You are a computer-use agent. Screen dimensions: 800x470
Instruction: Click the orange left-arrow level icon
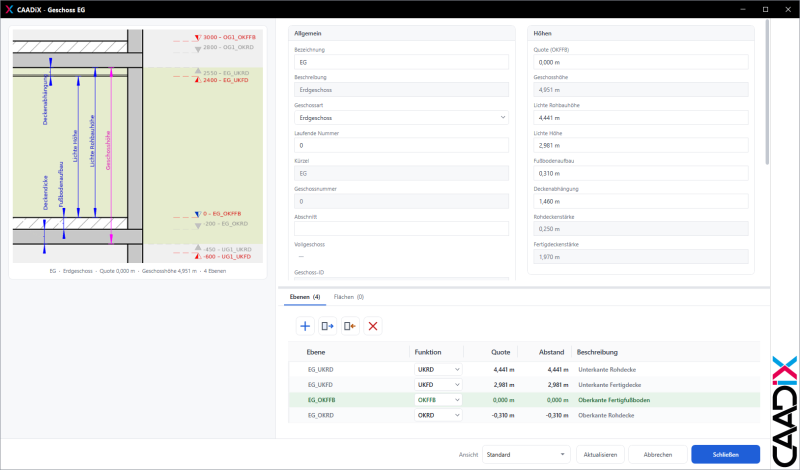coord(350,326)
